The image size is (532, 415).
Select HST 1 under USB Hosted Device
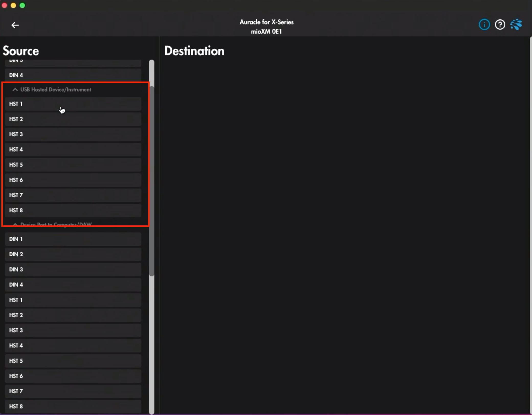(72, 104)
